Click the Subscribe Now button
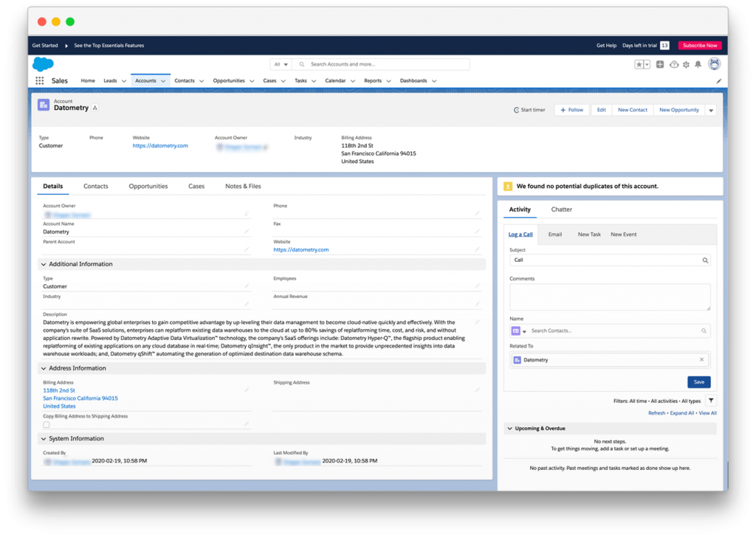Image resolution: width=756 pixels, height=546 pixels. click(700, 45)
